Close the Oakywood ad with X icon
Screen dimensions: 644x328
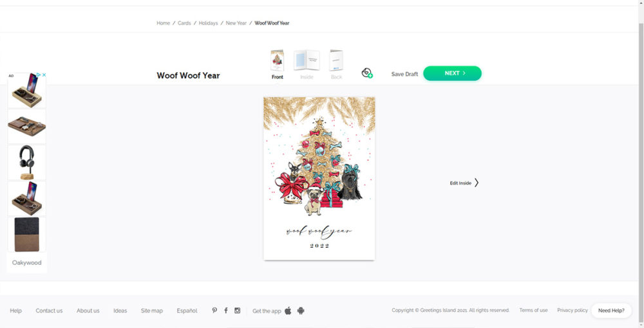44,75
